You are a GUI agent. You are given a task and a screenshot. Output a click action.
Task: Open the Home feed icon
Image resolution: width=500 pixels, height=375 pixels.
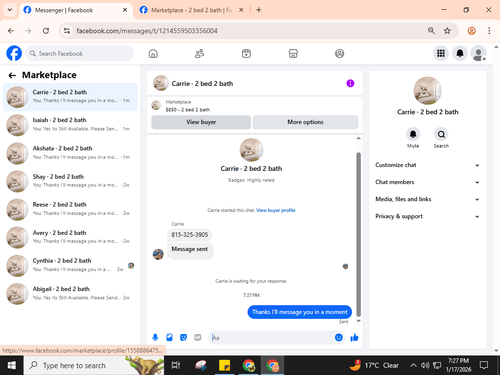pos(153,53)
